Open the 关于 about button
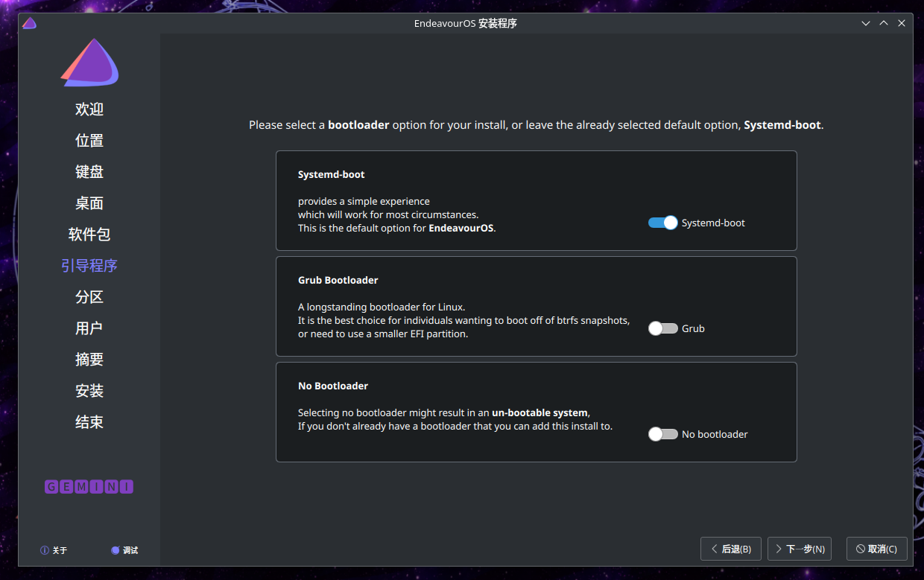Screen dimensions: 924x580 [54, 550]
